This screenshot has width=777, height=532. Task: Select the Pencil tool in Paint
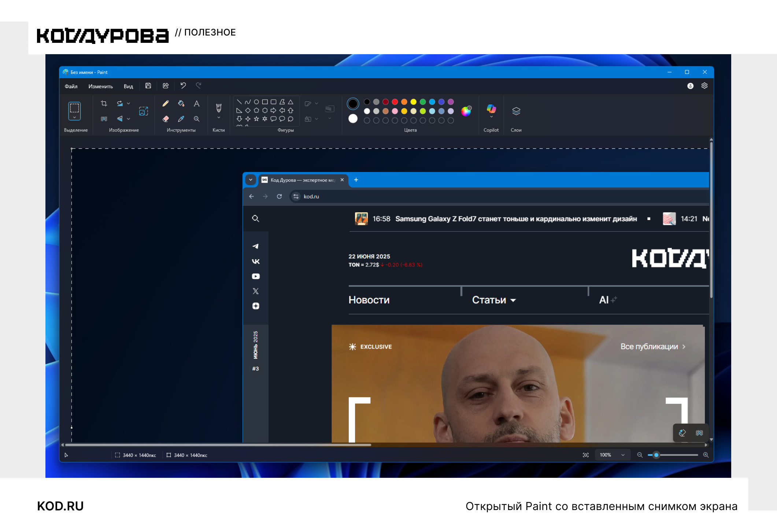[x=166, y=104]
